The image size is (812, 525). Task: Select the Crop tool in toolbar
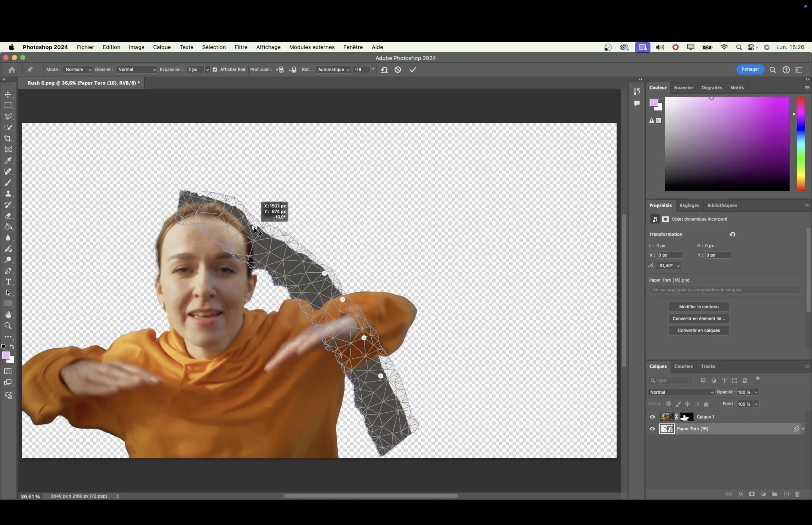(8, 138)
